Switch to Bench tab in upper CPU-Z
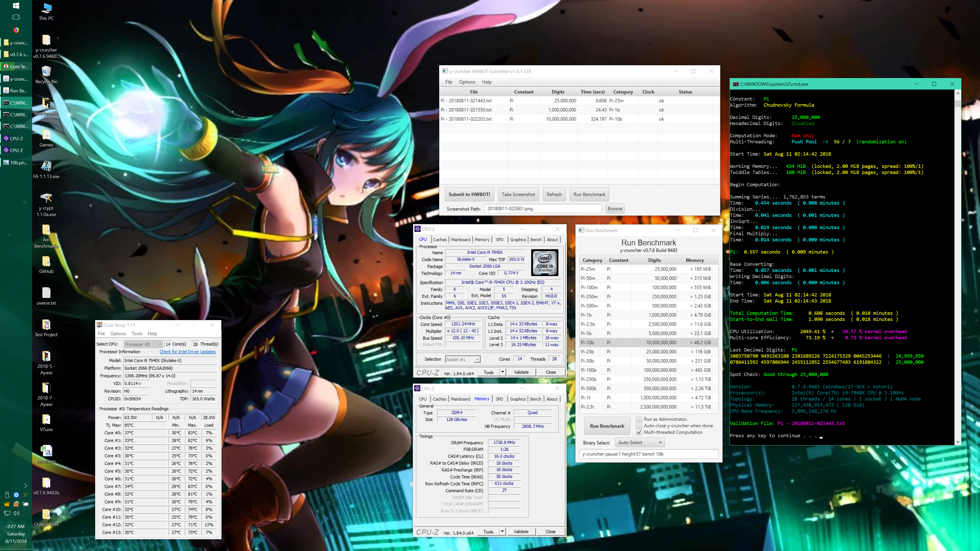Image resolution: width=980 pixels, height=551 pixels. pyautogui.click(x=536, y=240)
